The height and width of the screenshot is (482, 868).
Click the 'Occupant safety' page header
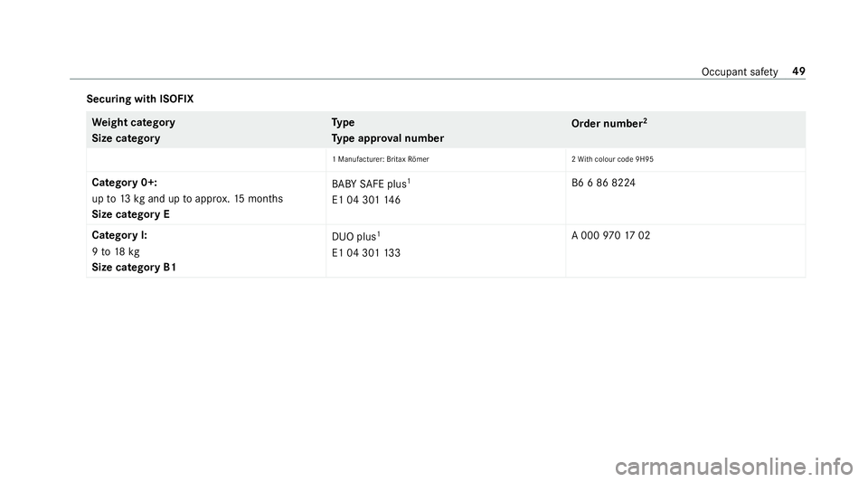[x=740, y=72]
